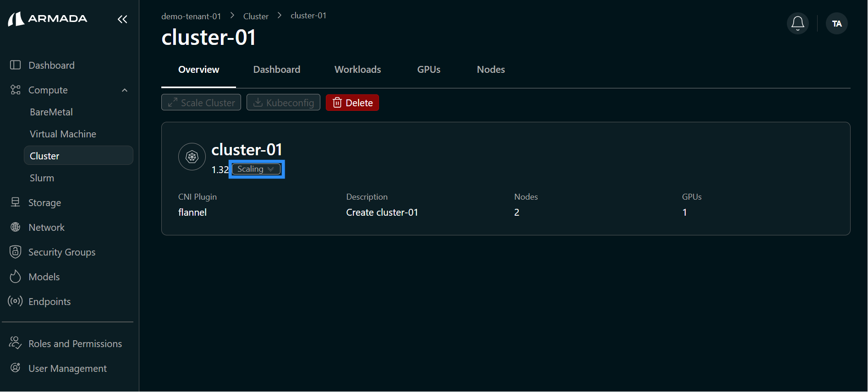Download the Kubeconfig file

(283, 103)
